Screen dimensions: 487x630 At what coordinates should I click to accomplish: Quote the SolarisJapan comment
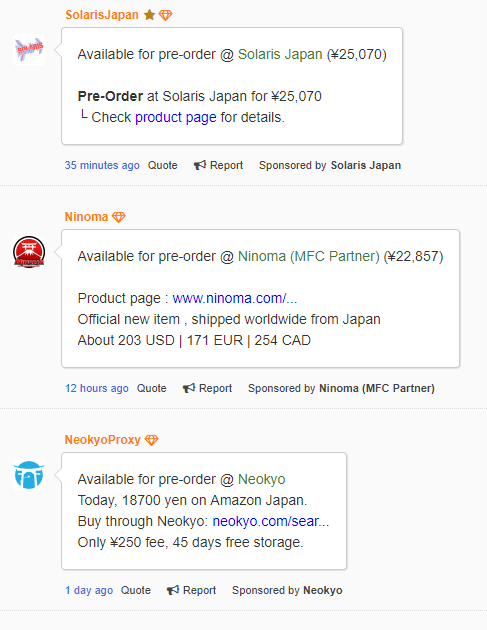(162, 165)
